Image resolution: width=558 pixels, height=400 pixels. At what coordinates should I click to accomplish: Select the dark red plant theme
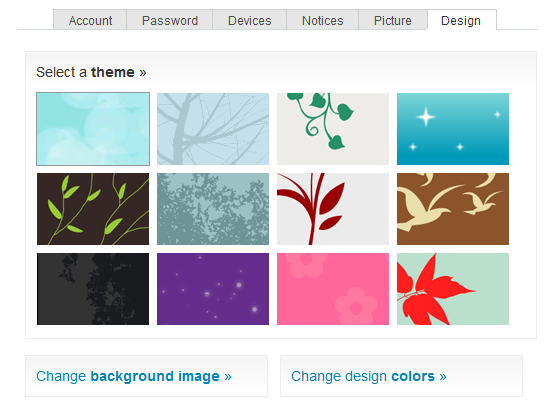(x=333, y=209)
